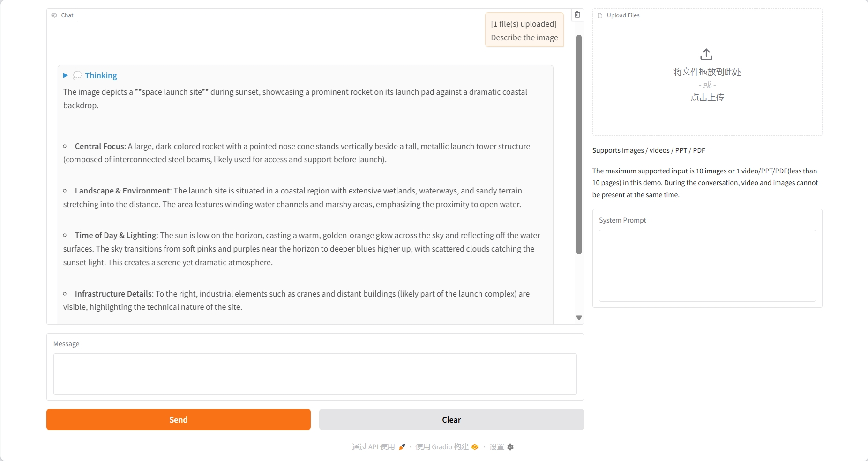The image size is (868, 461).
Task: Focus the Message text box
Action: click(315, 374)
